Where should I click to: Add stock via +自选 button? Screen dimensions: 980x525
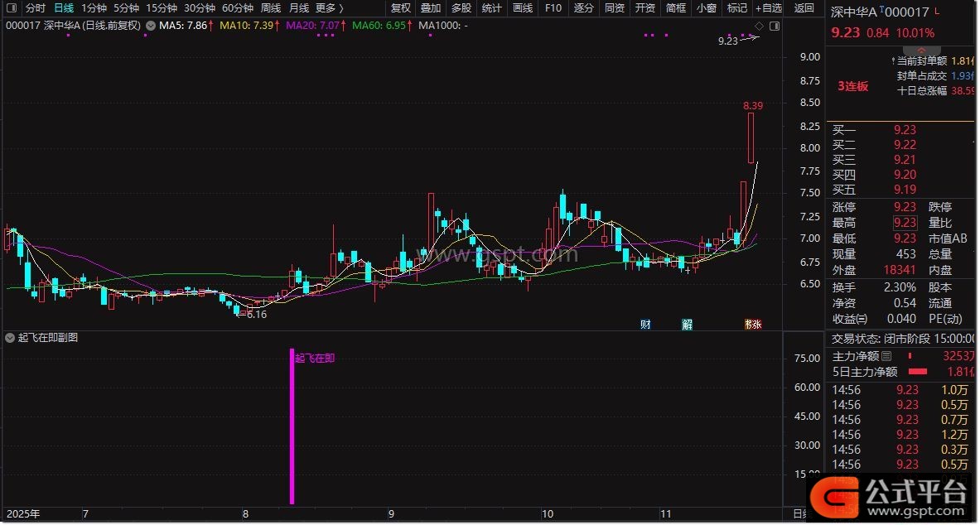(768, 8)
